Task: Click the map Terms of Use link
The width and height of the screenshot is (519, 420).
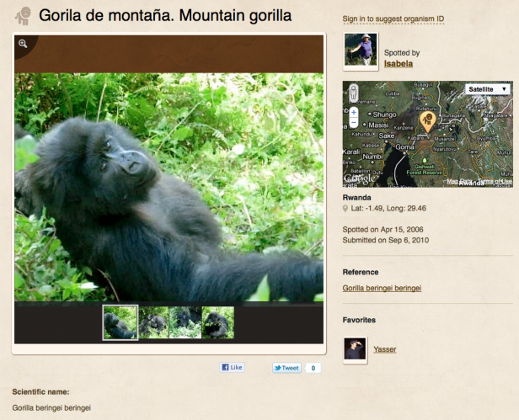Action: [495, 182]
